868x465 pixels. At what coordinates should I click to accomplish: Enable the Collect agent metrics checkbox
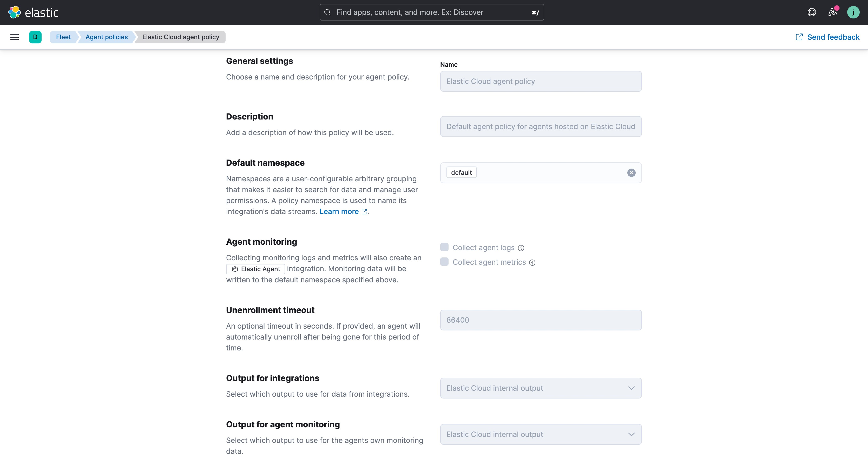(x=444, y=262)
